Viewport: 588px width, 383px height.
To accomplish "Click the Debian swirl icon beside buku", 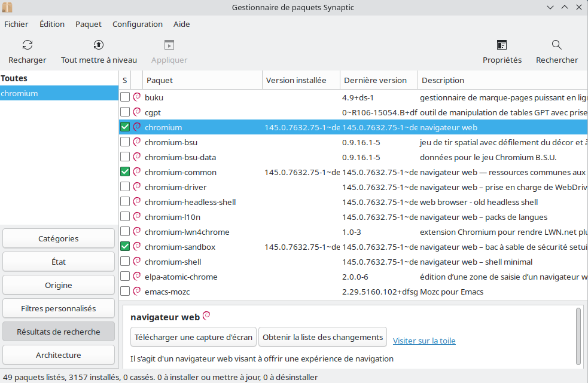I will click(137, 97).
